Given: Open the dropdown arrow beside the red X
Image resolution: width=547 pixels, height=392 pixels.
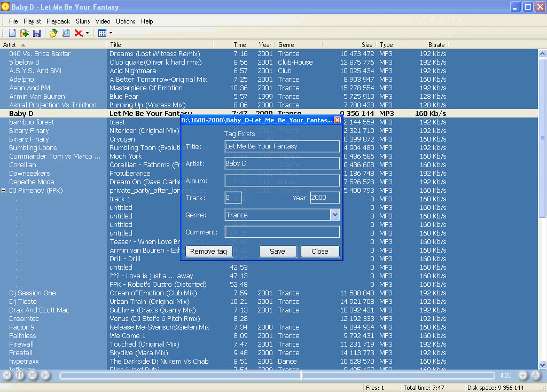Looking at the screenshot, I should (x=87, y=33).
